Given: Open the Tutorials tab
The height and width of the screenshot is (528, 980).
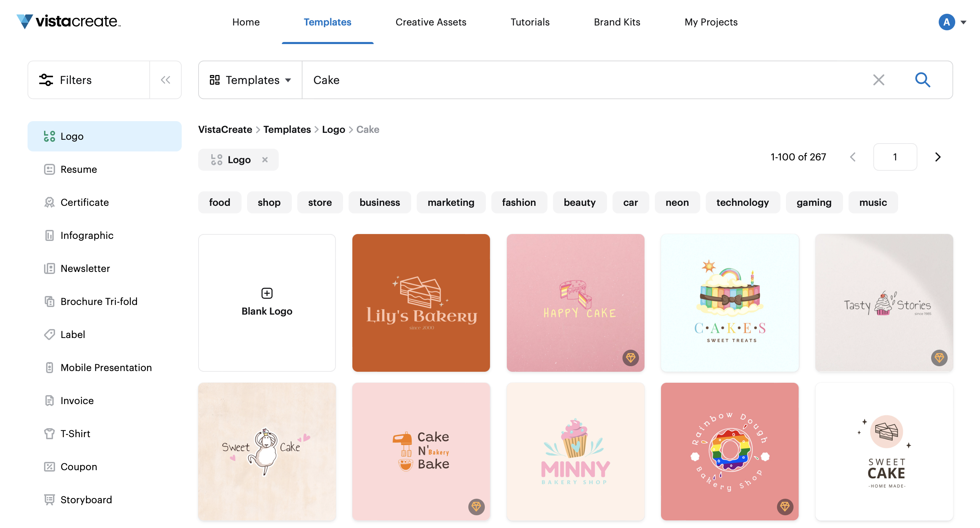Looking at the screenshot, I should click(x=530, y=22).
